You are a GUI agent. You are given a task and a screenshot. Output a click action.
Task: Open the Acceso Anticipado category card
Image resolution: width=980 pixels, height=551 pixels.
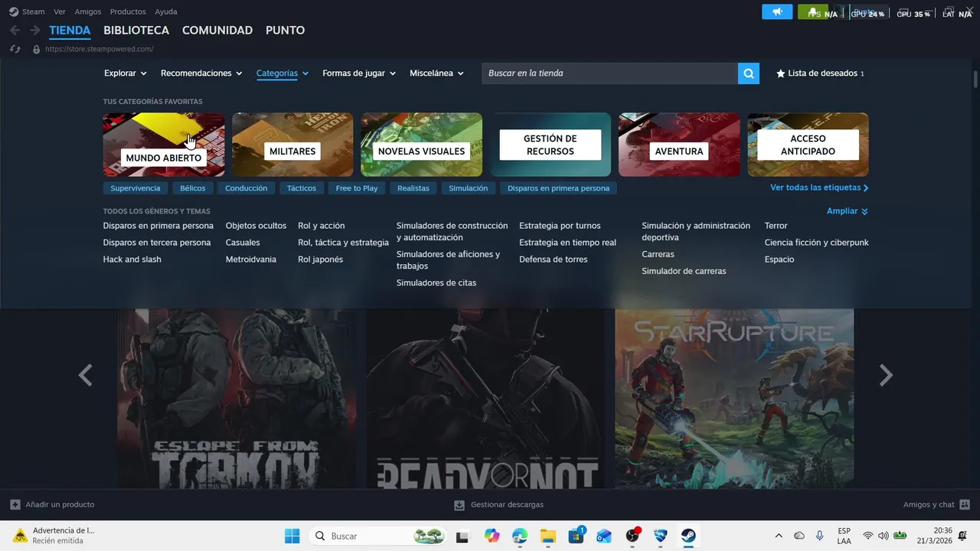tap(808, 145)
